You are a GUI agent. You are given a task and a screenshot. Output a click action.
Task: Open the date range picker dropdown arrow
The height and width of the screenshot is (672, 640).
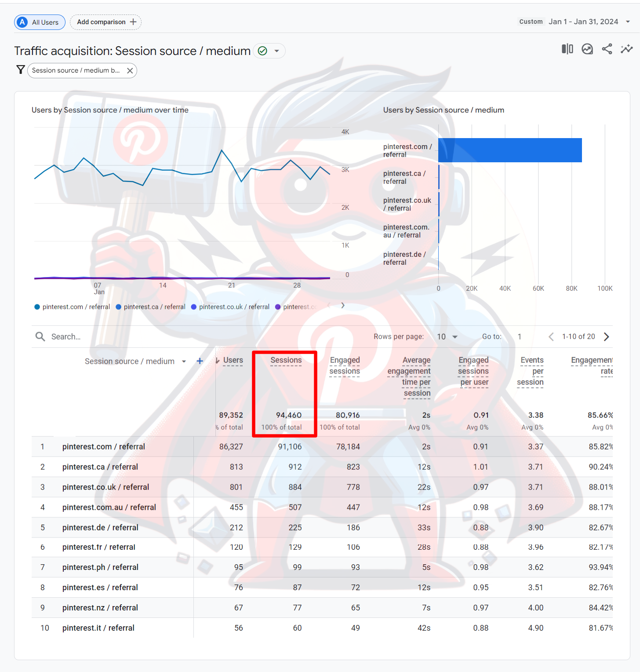click(x=628, y=22)
